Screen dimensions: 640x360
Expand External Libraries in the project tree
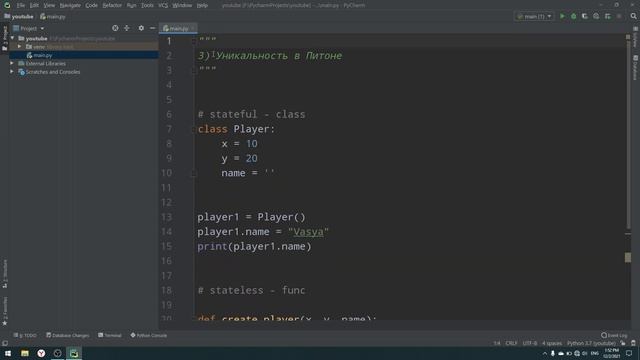click(x=12, y=63)
